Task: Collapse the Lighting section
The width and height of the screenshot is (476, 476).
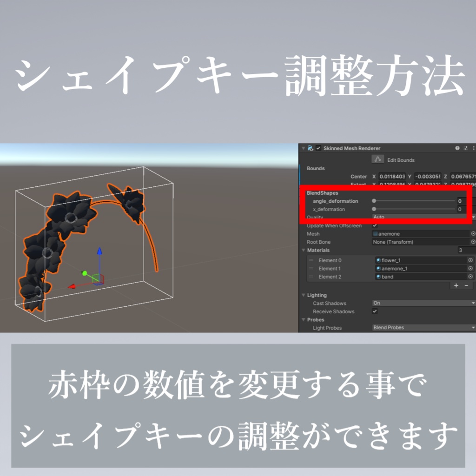Action: click(304, 295)
